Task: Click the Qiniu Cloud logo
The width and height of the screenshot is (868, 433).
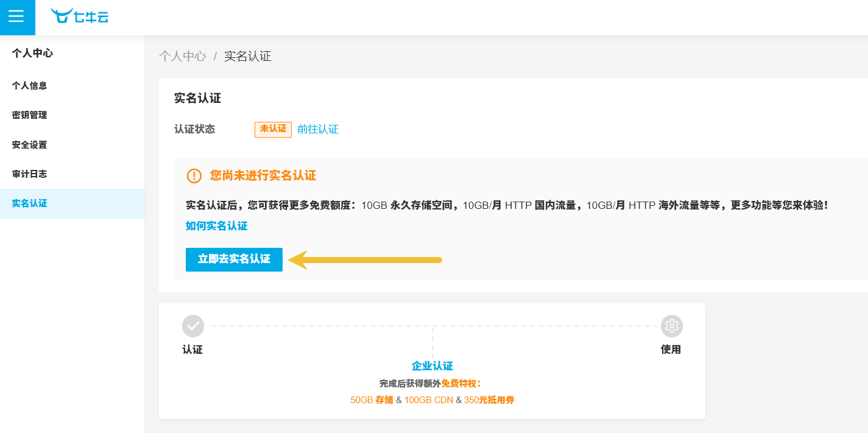Action: [80, 16]
